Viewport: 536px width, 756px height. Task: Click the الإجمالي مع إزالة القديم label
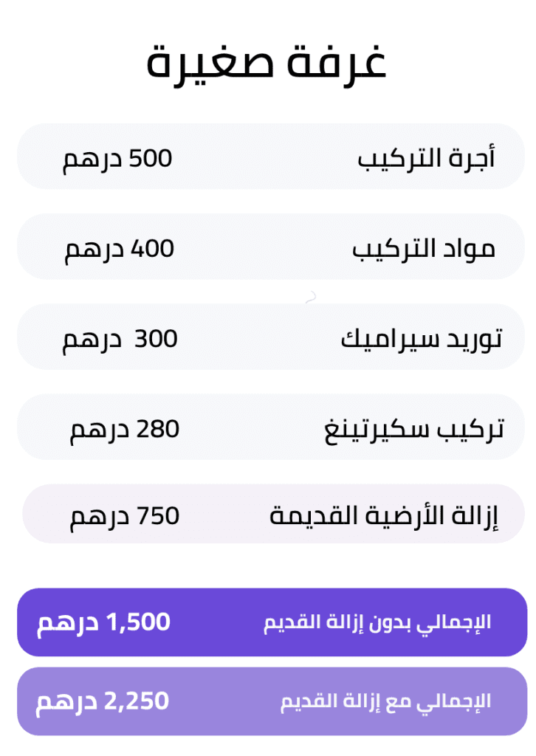pyautogui.click(x=385, y=701)
